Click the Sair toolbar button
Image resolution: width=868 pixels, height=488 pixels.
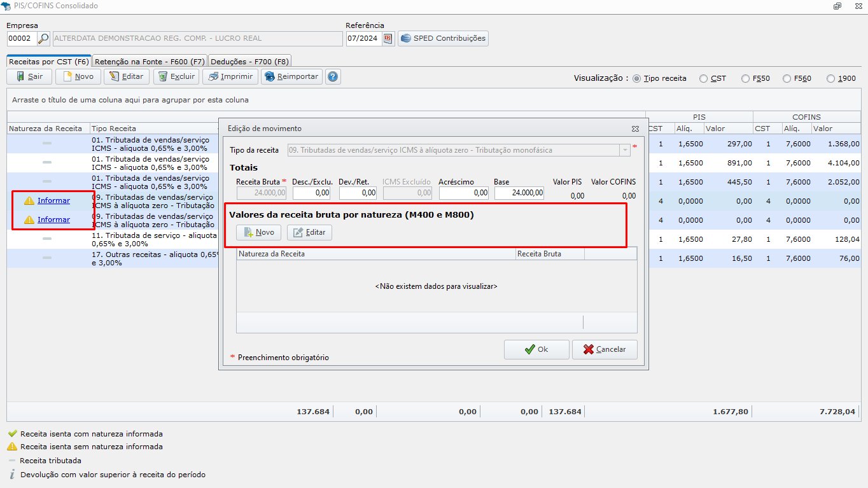(29, 77)
